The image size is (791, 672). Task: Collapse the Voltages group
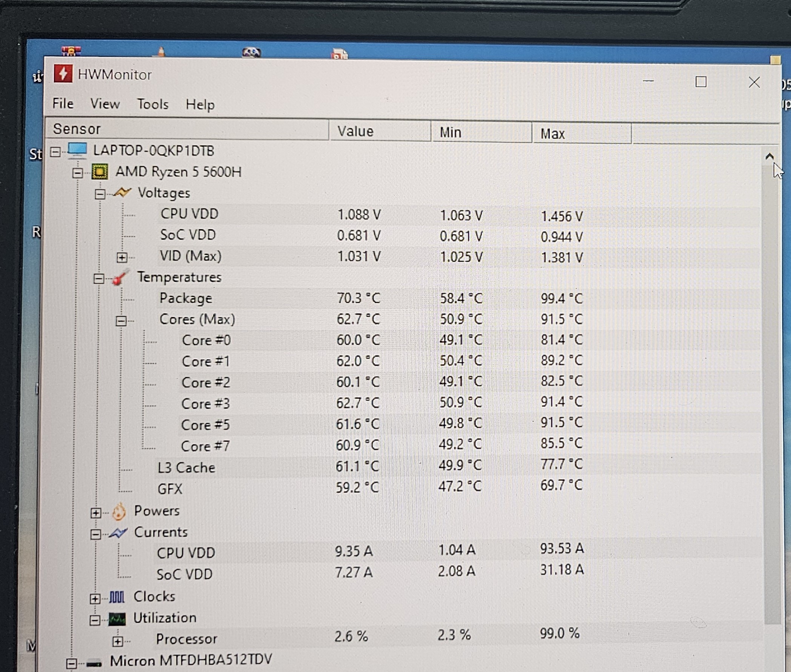pyautogui.click(x=100, y=194)
